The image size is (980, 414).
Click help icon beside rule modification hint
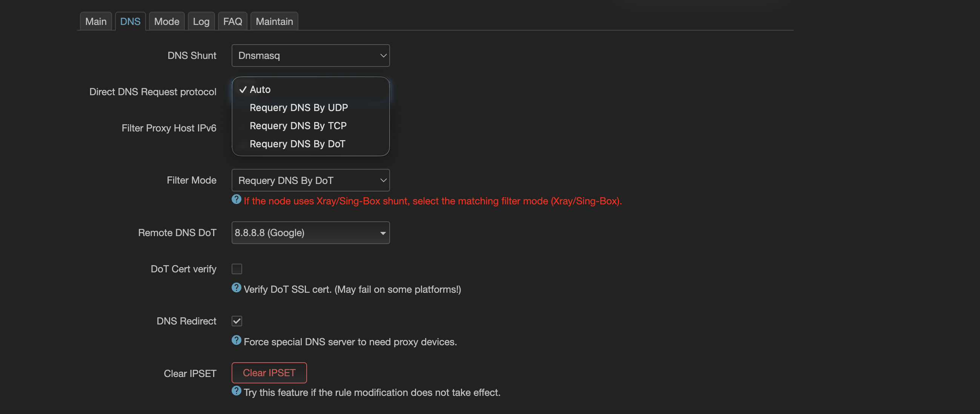[236, 391]
